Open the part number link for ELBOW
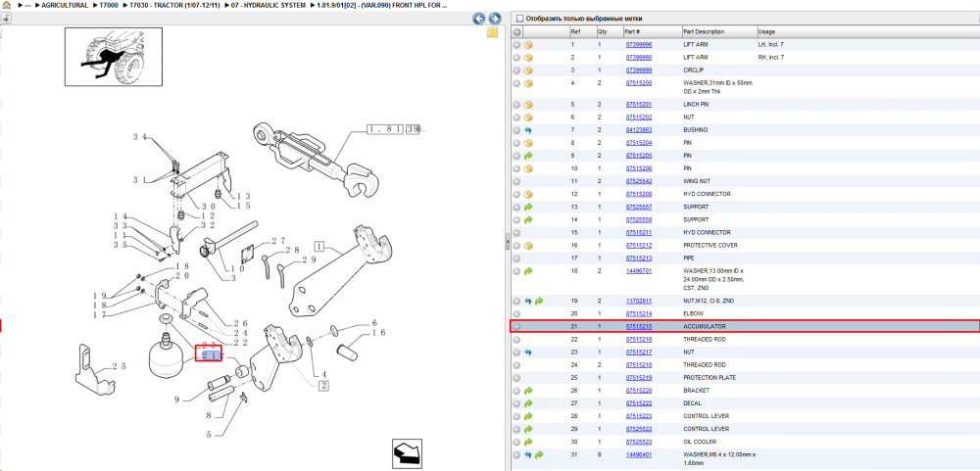Screen dimensions: 980x471 pos(639,313)
